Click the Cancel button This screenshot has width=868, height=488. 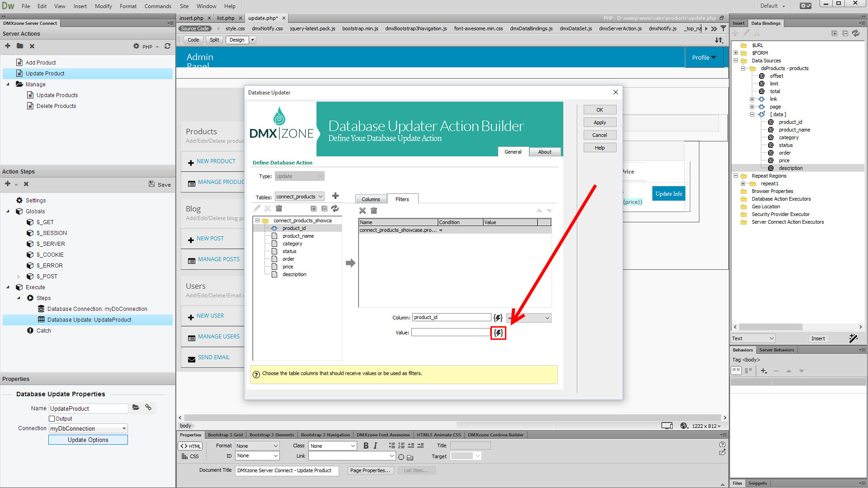point(599,135)
